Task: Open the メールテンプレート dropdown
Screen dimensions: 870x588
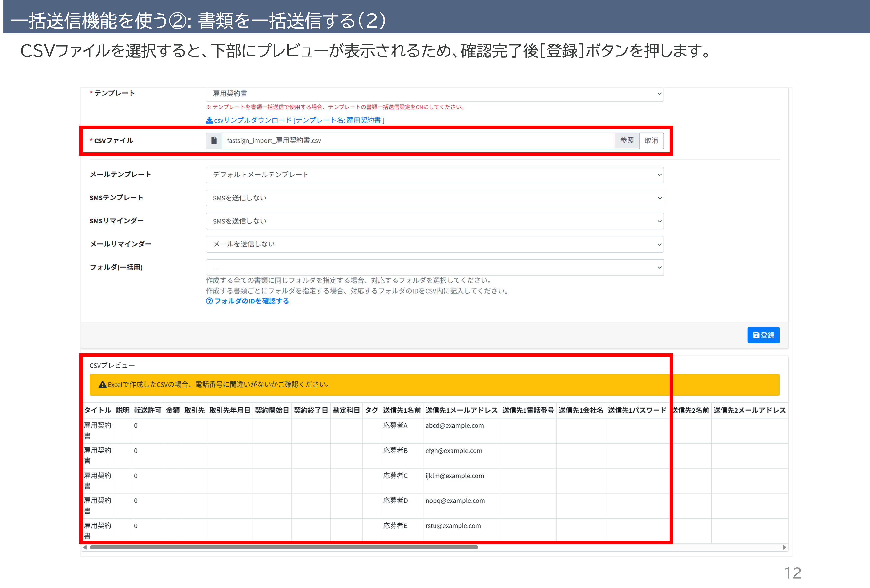Action: pyautogui.click(x=434, y=175)
